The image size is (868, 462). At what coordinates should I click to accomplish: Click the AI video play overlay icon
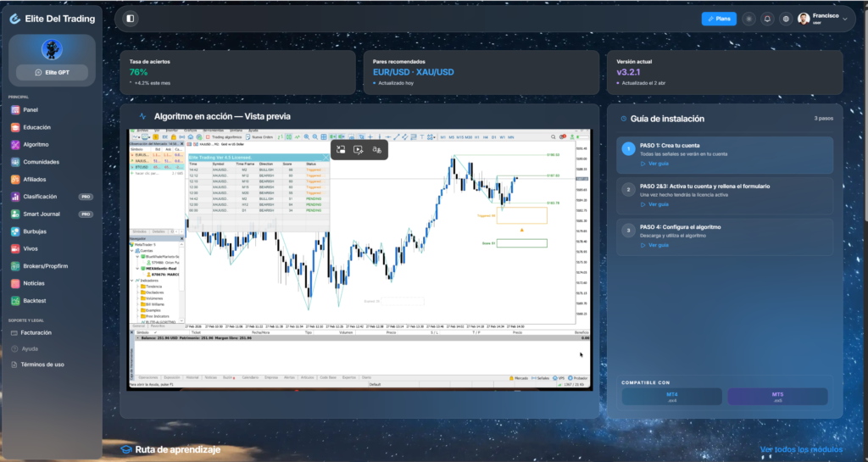pos(359,149)
